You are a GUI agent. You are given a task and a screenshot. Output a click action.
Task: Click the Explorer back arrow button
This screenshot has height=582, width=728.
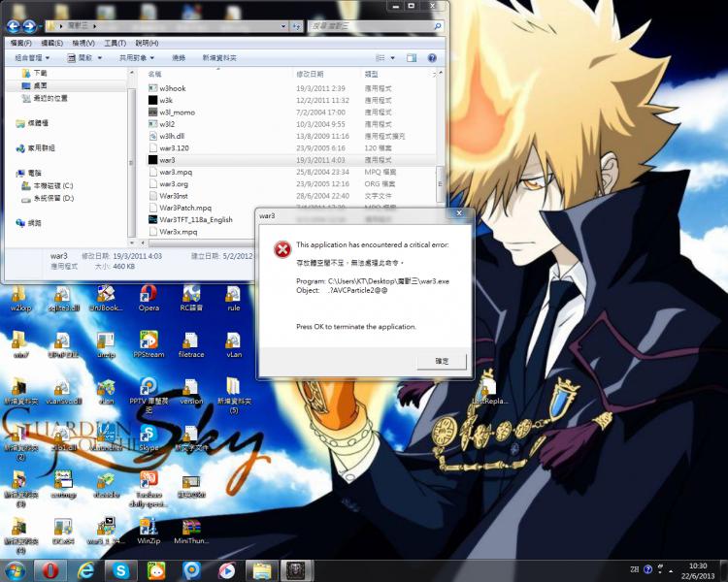15,27
